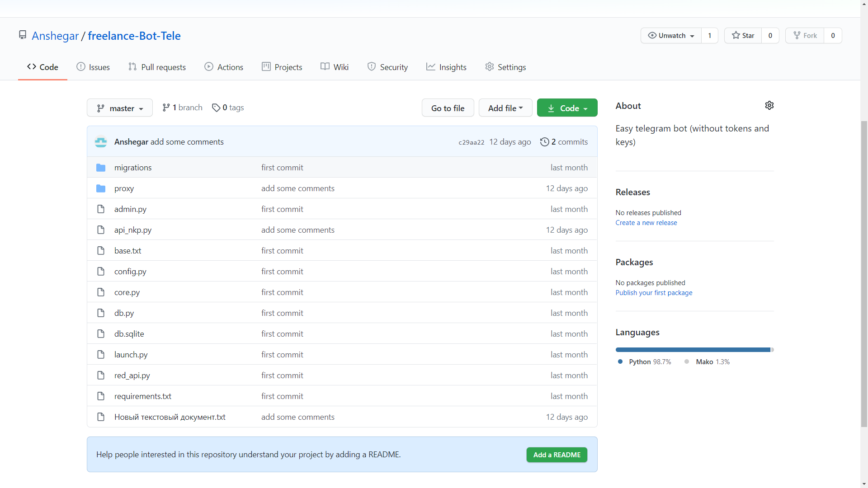
Task: Click the db.sqlite file icon
Action: [101, 334]
